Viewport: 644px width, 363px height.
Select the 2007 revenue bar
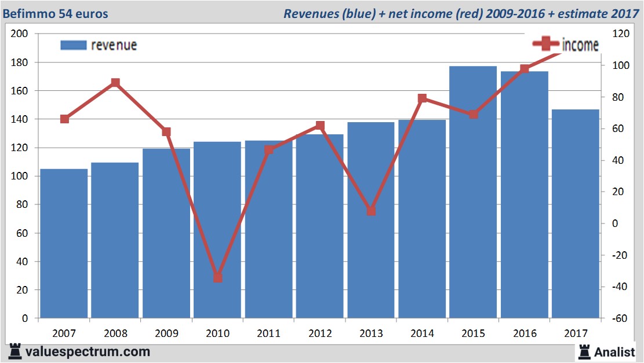(x=64, y=244)
